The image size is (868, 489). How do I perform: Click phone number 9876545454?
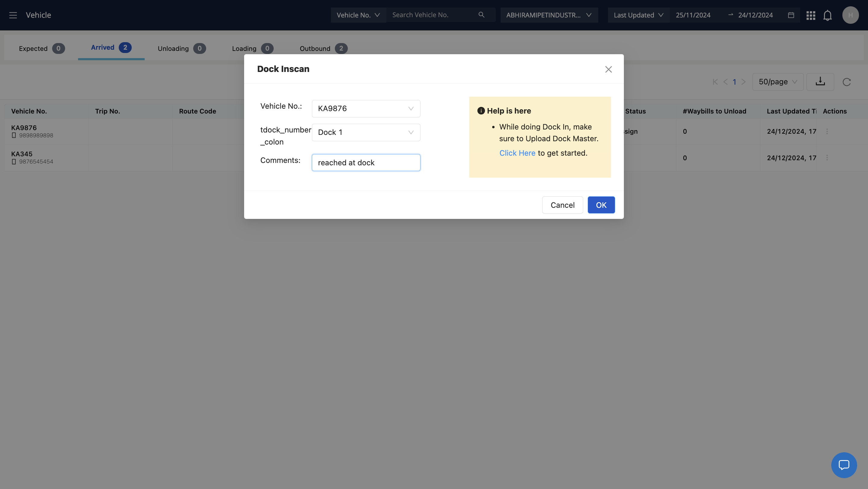click(36, 161)
